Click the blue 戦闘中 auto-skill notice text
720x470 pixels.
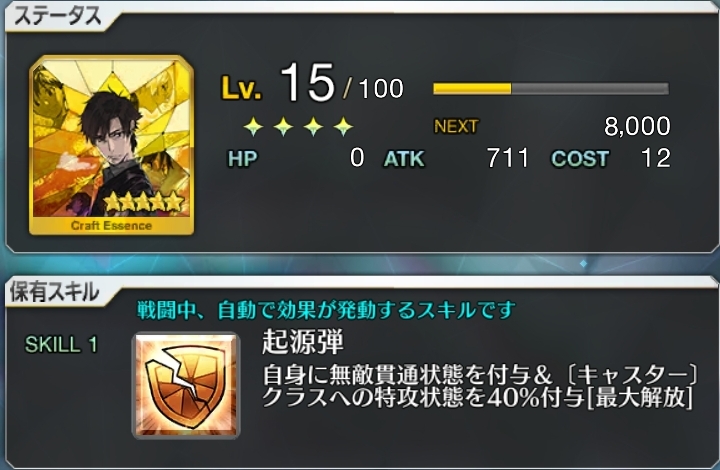pyautogui.click(x=326, y=310)
